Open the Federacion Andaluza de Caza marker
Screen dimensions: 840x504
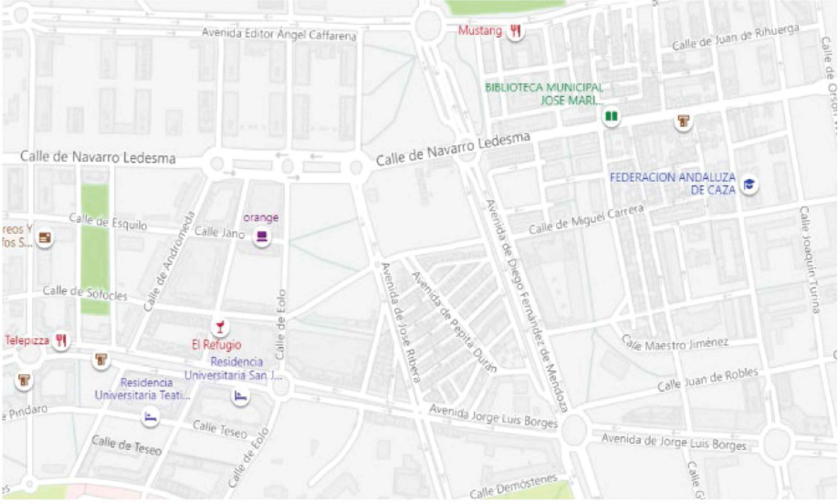[749, 185]
